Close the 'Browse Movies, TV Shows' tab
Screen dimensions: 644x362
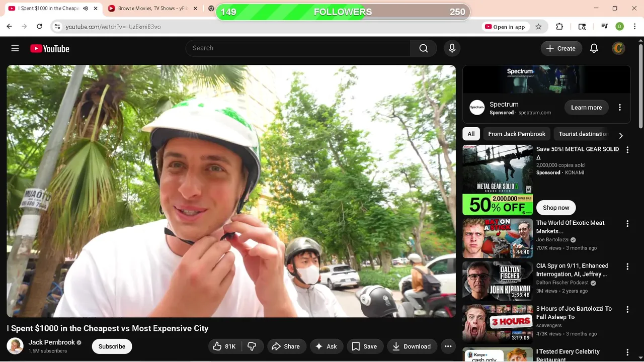195,9
